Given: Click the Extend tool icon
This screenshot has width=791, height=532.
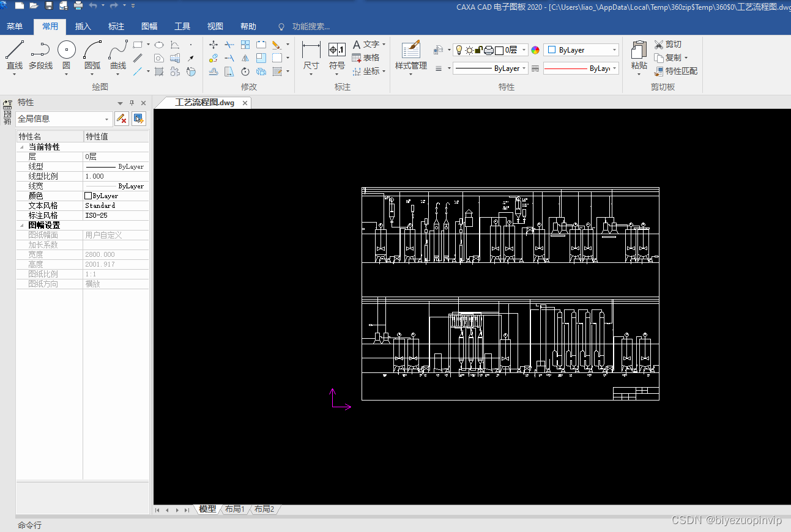Looking at the screenshot, I should 229,58.
